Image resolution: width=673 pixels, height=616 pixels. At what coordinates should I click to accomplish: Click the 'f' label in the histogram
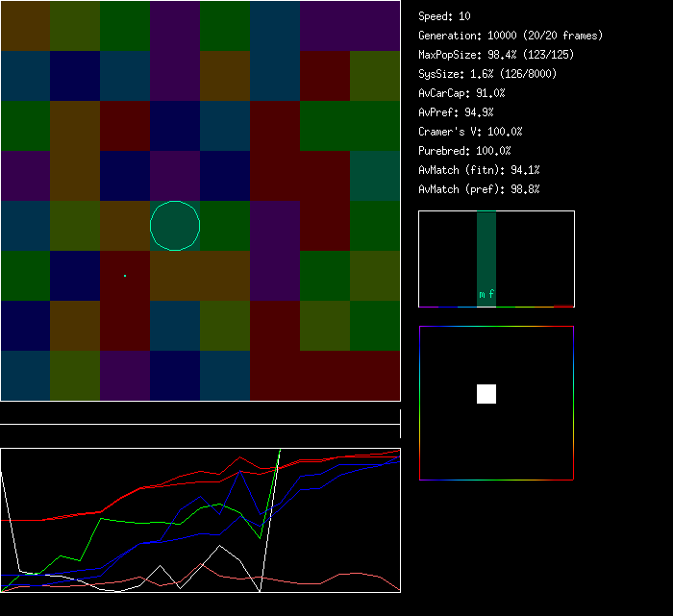pyautogui.click(x=491, y=295)
